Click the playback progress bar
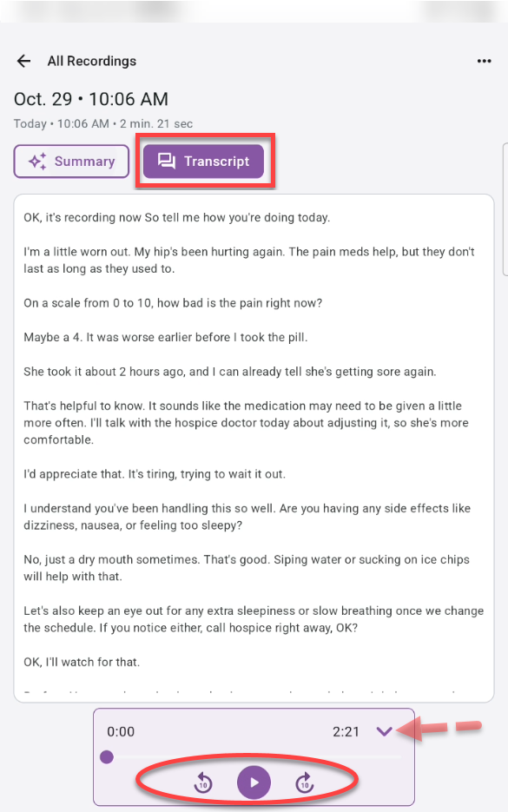Viewport: 508px width, 812px height. (252, 756)
